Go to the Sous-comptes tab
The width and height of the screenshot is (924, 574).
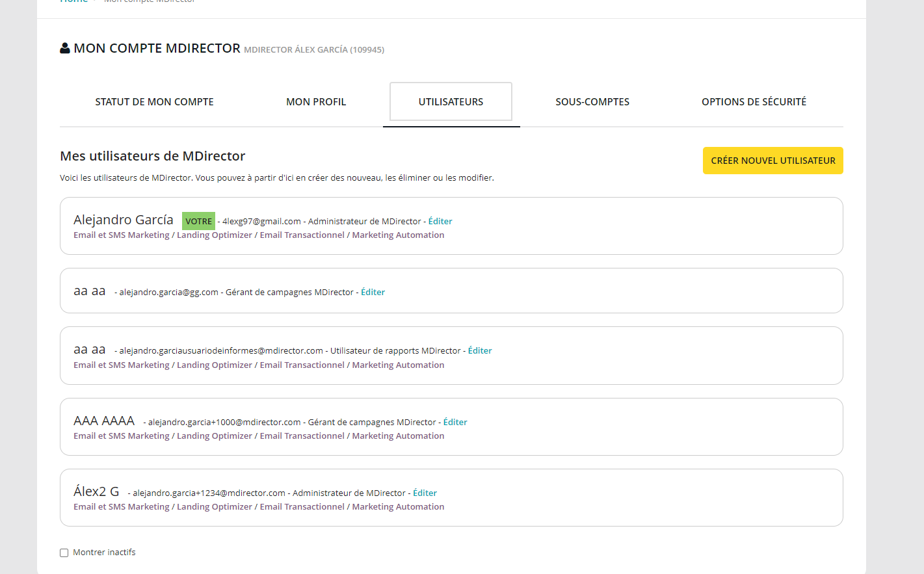[592, 102]
